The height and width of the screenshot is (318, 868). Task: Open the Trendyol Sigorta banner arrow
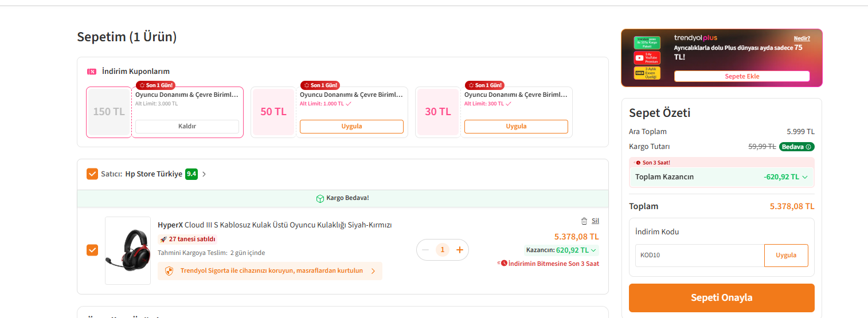(x=373, y=271)
